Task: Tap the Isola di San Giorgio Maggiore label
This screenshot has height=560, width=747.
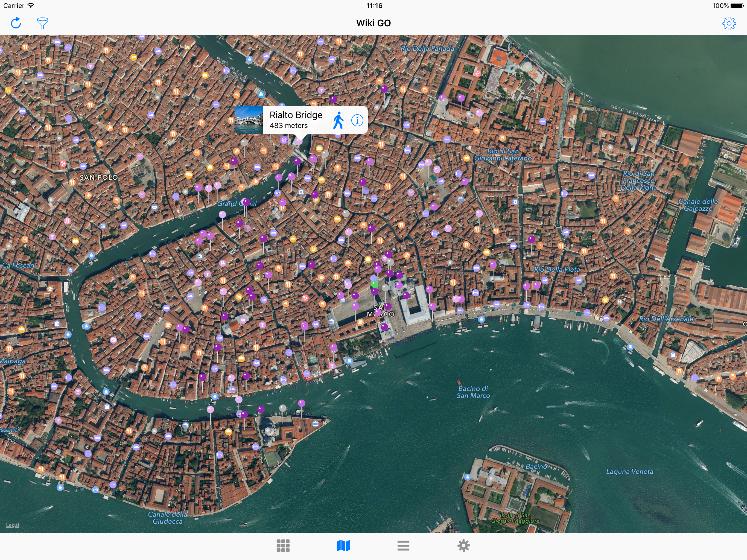Action: point(515,518)
